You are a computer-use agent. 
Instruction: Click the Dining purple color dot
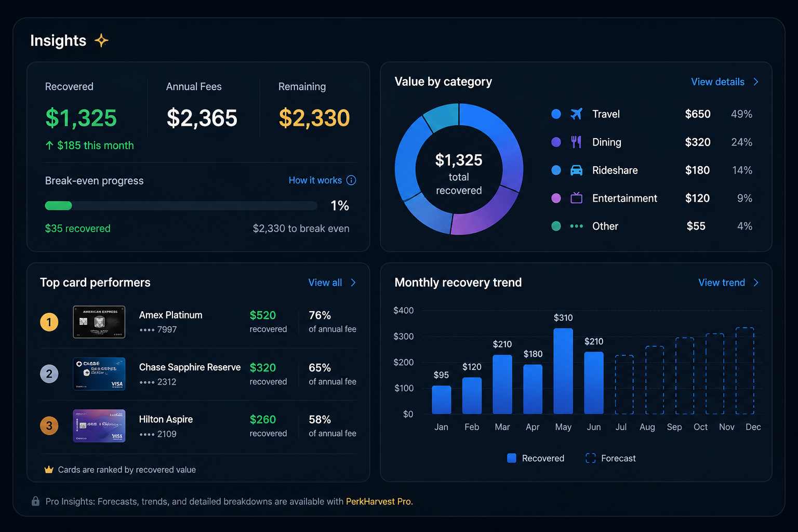[556, 142]
